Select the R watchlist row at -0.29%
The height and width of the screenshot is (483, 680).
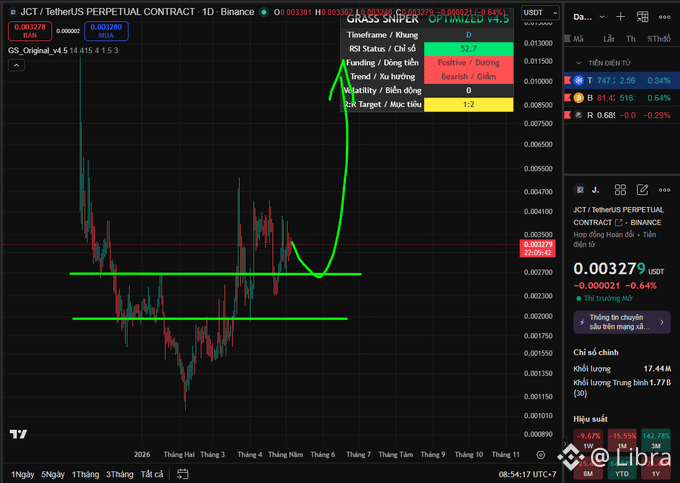click(622, 115)
